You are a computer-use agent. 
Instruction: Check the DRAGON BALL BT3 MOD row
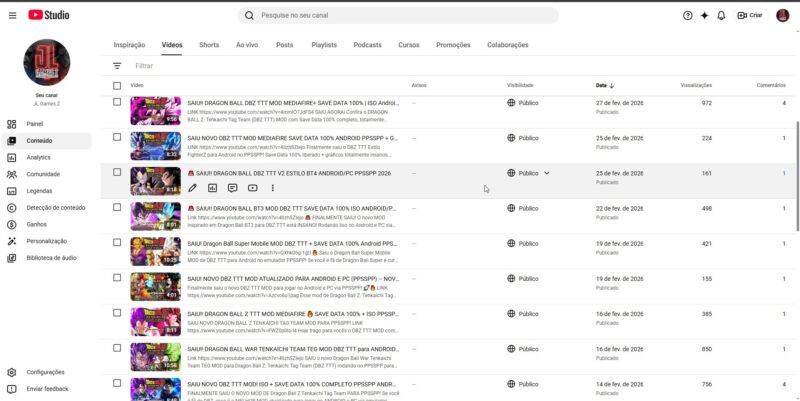click(117, 208)
